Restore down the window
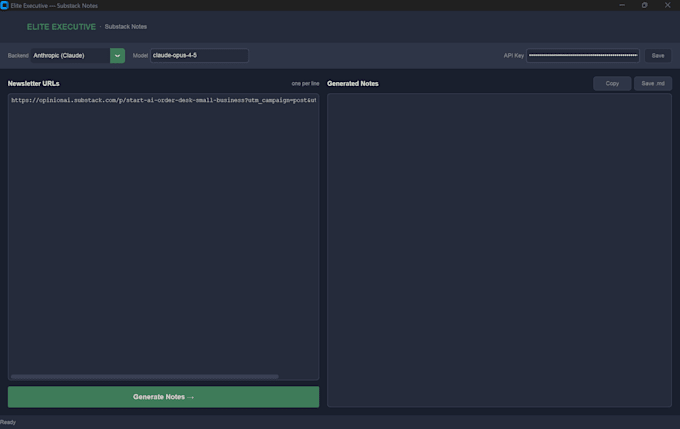Image resolution: width=680 pixels, height=429 pixels. (644, 5)
